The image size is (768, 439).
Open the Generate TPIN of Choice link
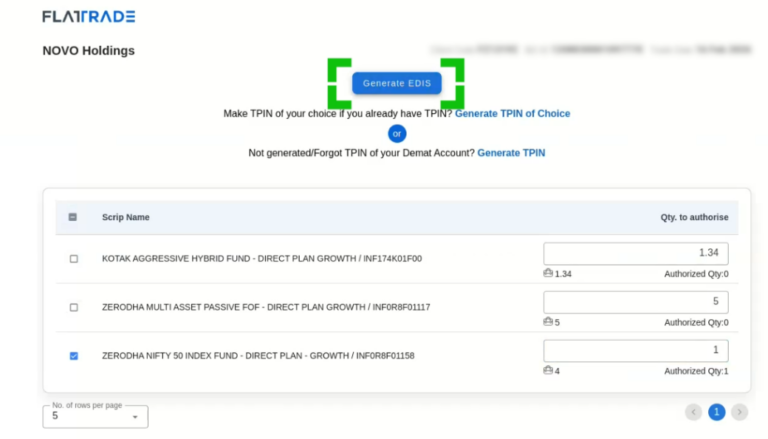(512, 114)
